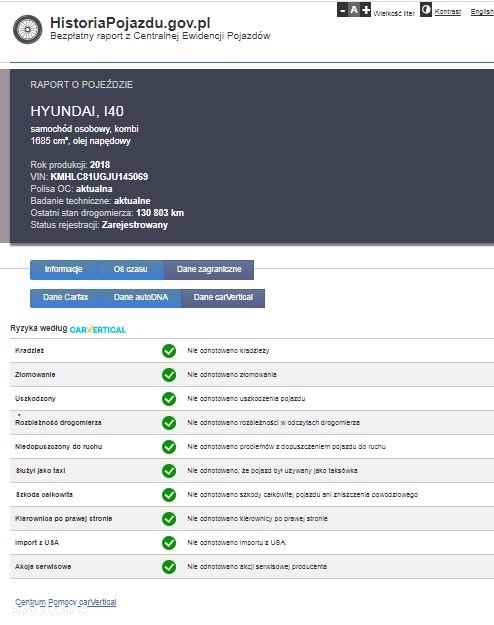Open the Kontrast link
Image resolution: width=494 pixels, height=625 pixels.
click(x=448, y=12)
